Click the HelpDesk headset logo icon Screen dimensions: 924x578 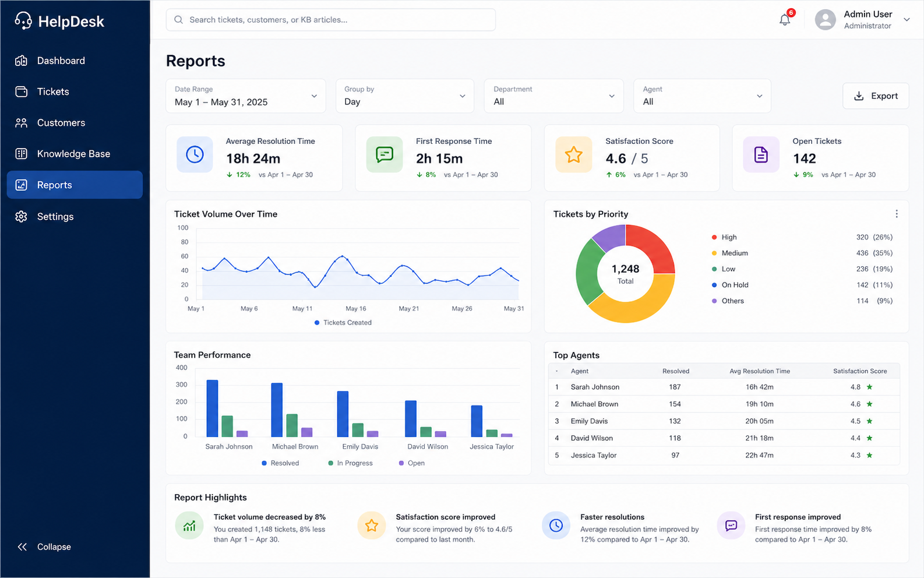23,21
